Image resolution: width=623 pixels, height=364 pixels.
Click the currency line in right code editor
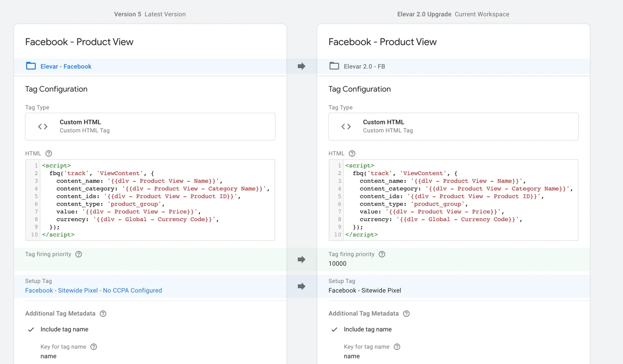(441, 220)
